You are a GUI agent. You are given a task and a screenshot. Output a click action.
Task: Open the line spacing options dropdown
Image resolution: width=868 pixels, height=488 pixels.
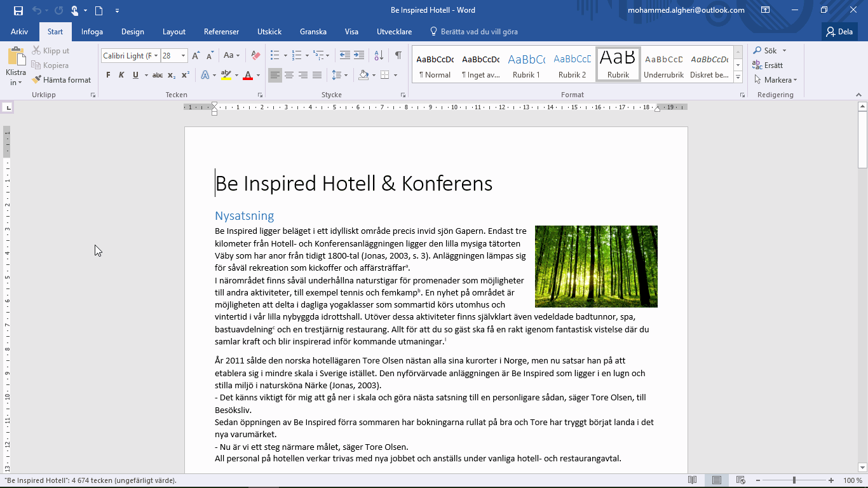[x=345, y=76]
